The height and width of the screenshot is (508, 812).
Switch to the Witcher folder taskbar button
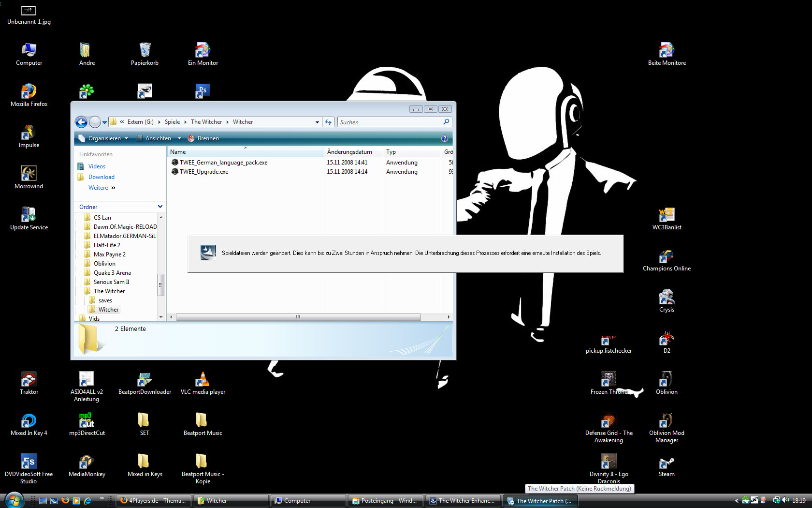click(231, 501)
